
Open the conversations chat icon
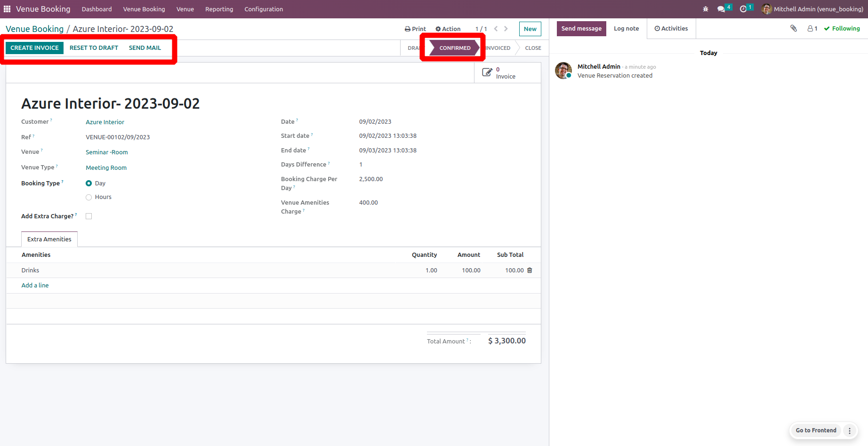click(721, 9)
